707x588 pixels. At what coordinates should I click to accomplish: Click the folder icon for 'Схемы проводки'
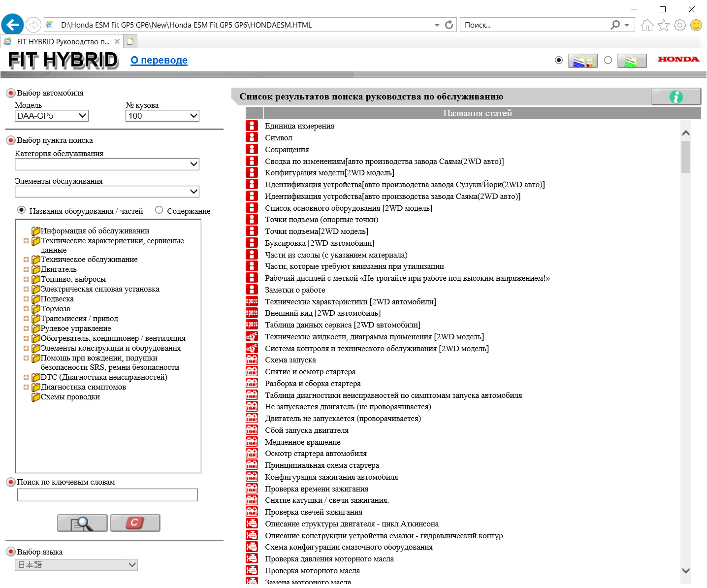[x=35, y=396]
